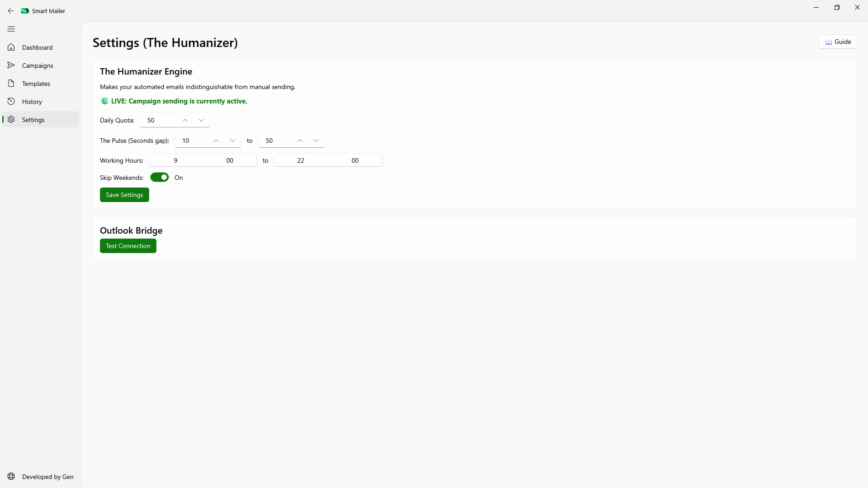Toggle Skip Weekends off
The image size is (868, 488).
point(159,177)
